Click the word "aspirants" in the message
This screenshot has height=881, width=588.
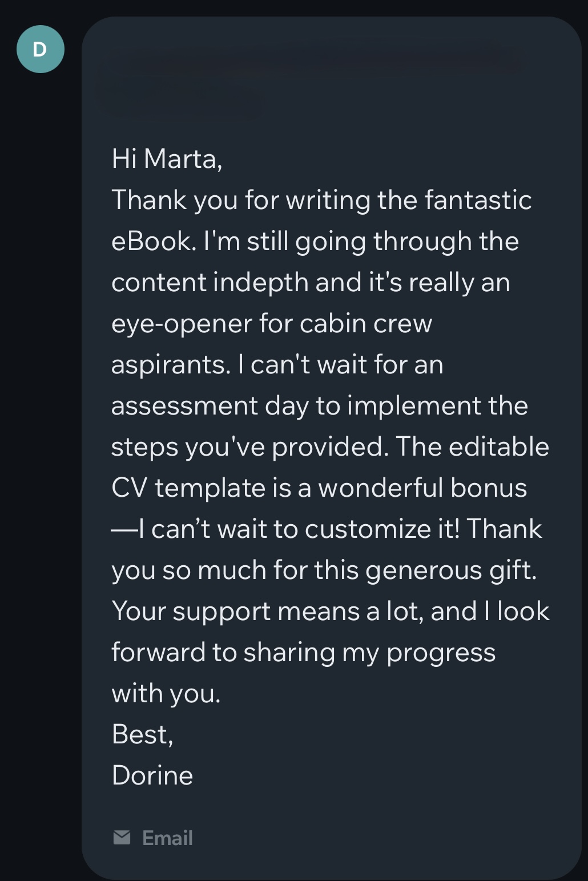coord(169,364)
